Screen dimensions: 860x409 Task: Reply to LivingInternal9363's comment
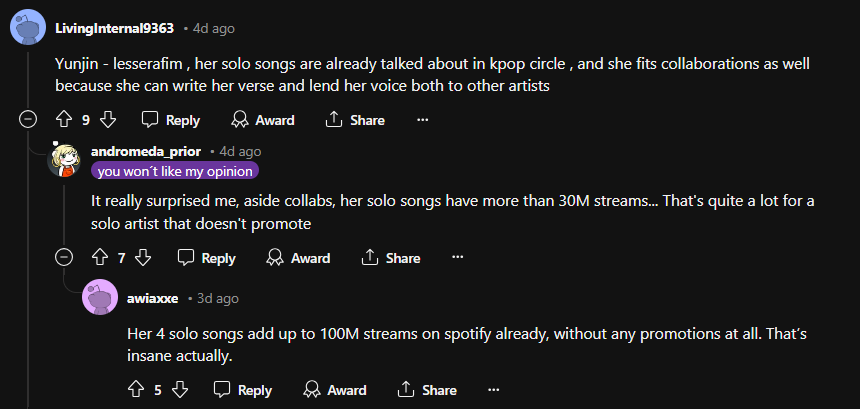170,120
